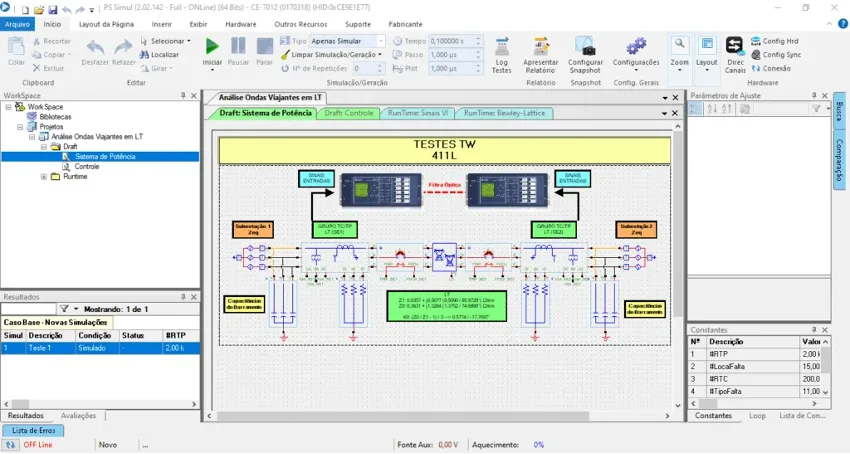This screenshot has height=454, width=850.
Task: Collapse the Draft folder in the tree
Action: tap(44, 146)
